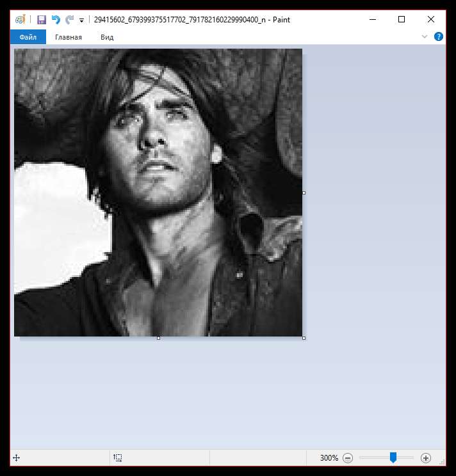Click the canvas right-middle resize handle

pos(304,193)
